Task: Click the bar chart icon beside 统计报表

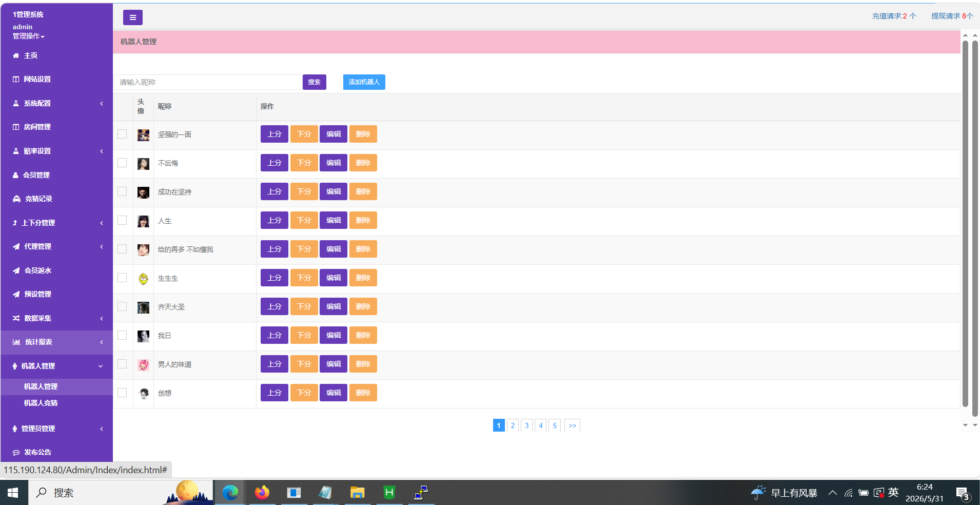Action: point(16,342)
